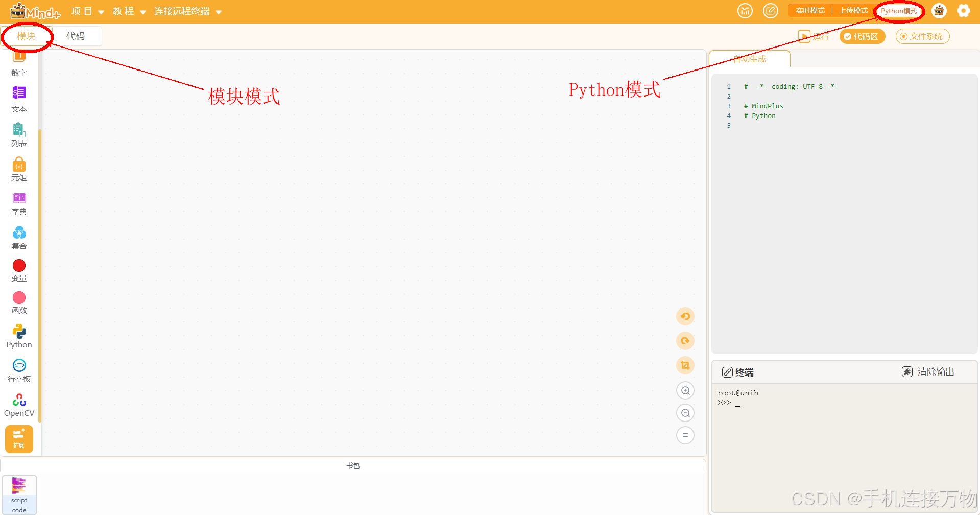The width and height of the screenshot is (980, 515).
Task: Toggle the 代码区 code area view
Action: [862, 37]
